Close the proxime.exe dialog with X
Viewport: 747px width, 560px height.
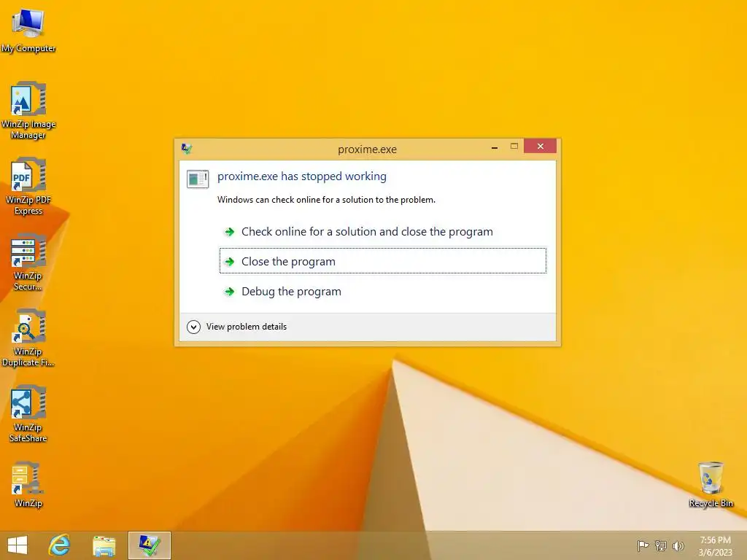tap(541, 146)
